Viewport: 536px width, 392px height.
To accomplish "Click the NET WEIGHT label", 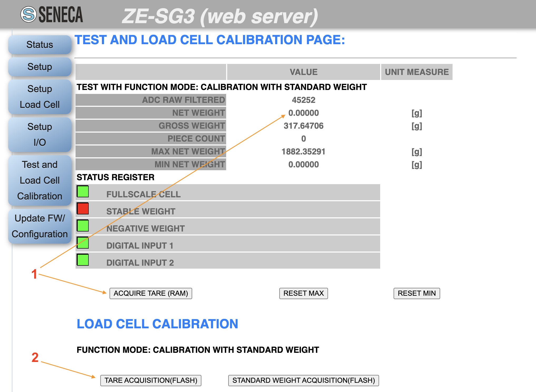I will pos(198,113).
